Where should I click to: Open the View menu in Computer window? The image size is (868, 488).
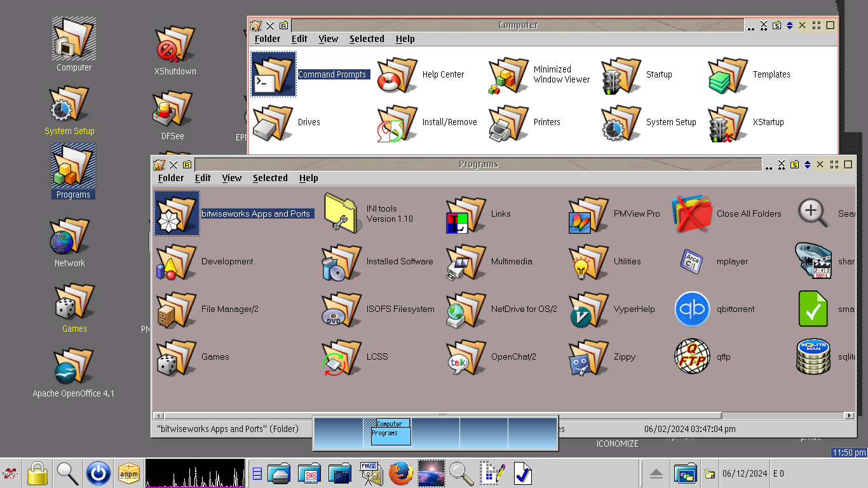(x=329, y=39)
